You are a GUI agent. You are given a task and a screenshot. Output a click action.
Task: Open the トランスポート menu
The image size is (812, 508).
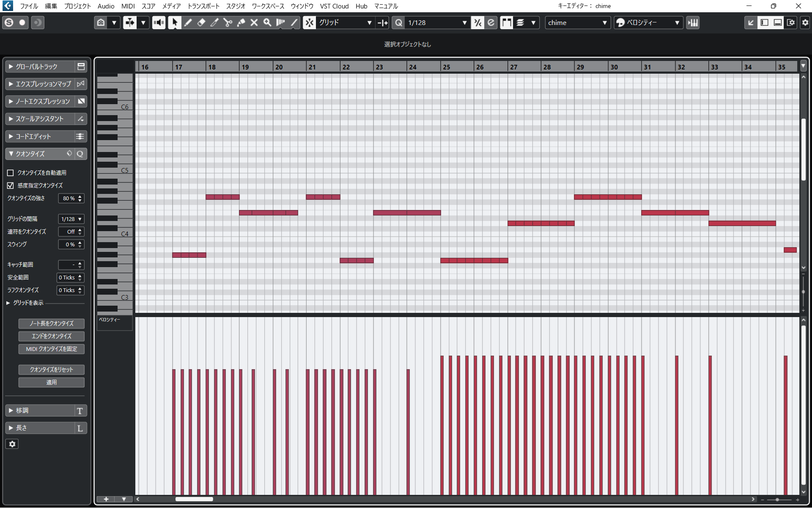tap(203, 6)
